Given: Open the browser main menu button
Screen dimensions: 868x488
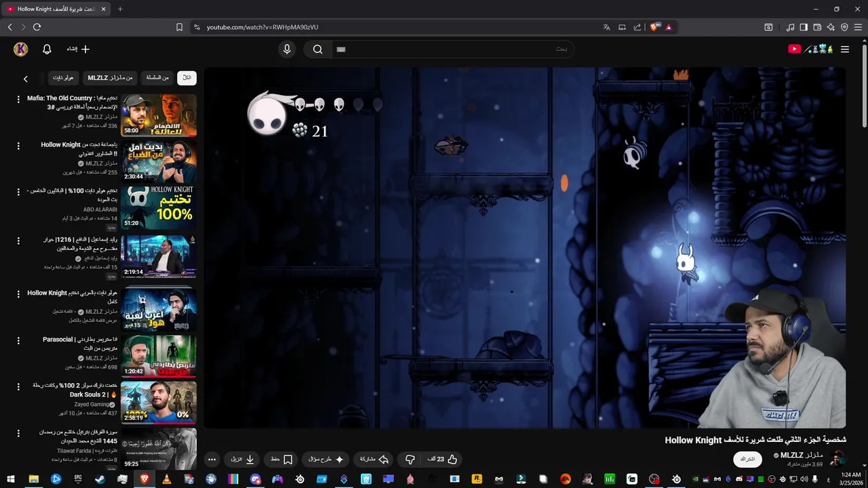Looking at the screenshot, I should point(859,27).
